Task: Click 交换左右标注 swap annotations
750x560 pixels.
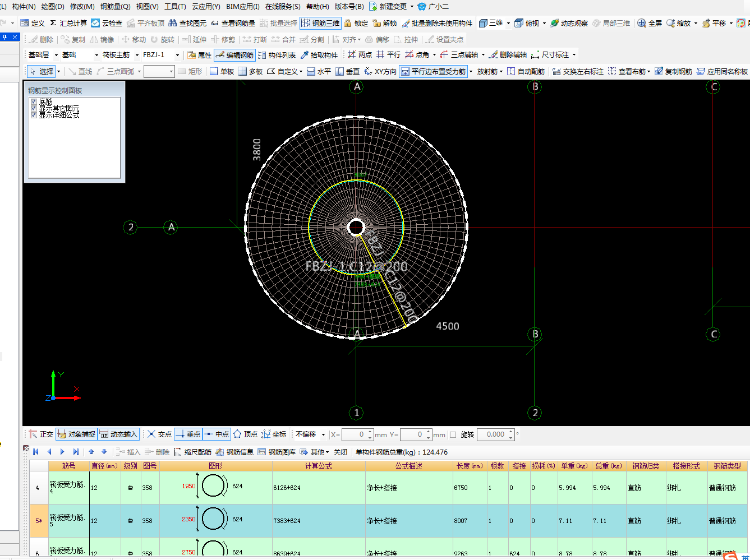Action: pyautogui.click(x=578, y=71)
